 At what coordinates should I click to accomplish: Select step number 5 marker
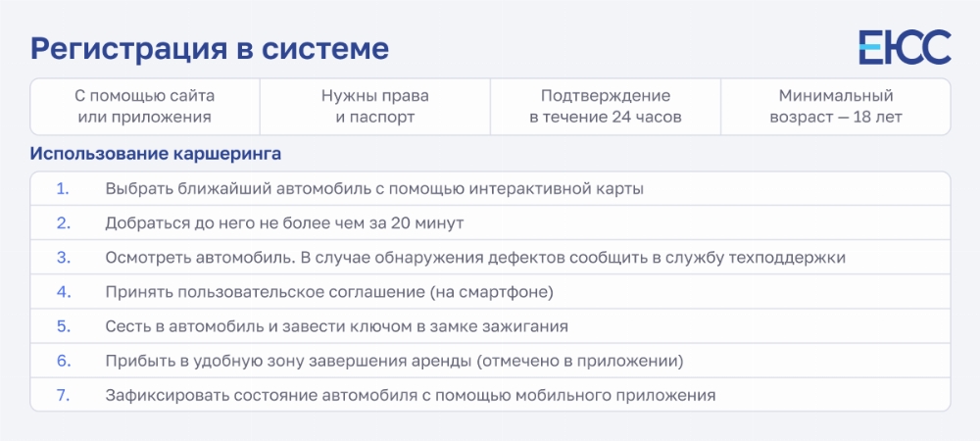pyautogui.click(x=63, y=326)
